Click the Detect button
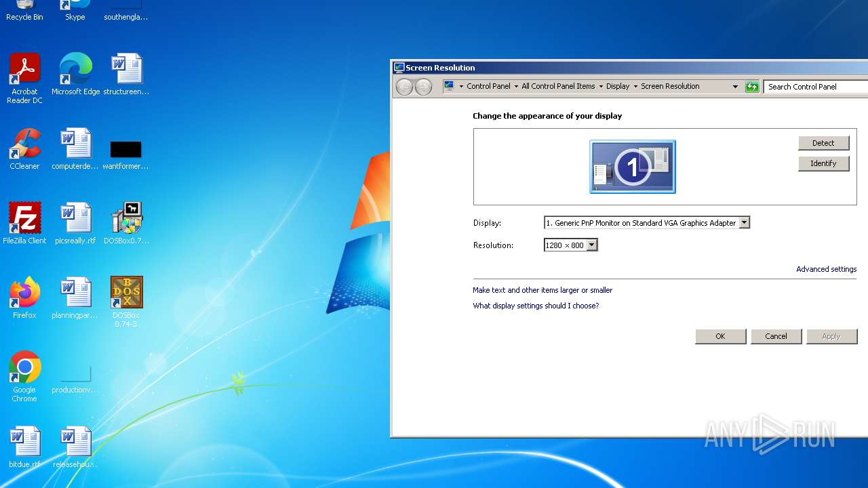 tap(823, 143)
